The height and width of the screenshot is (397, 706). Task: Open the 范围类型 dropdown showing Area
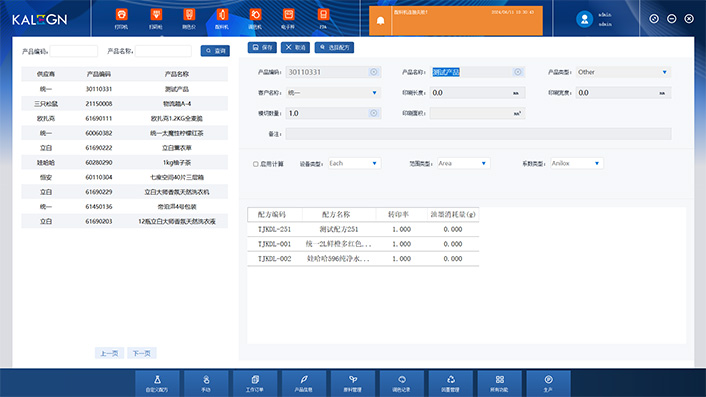point(463,163)
